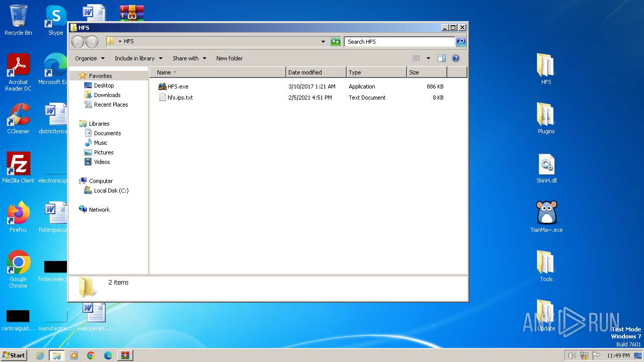The width and height of the screenshot is (644, 362).
Task: Open the Start menu
Action: [x=14, y=355]
